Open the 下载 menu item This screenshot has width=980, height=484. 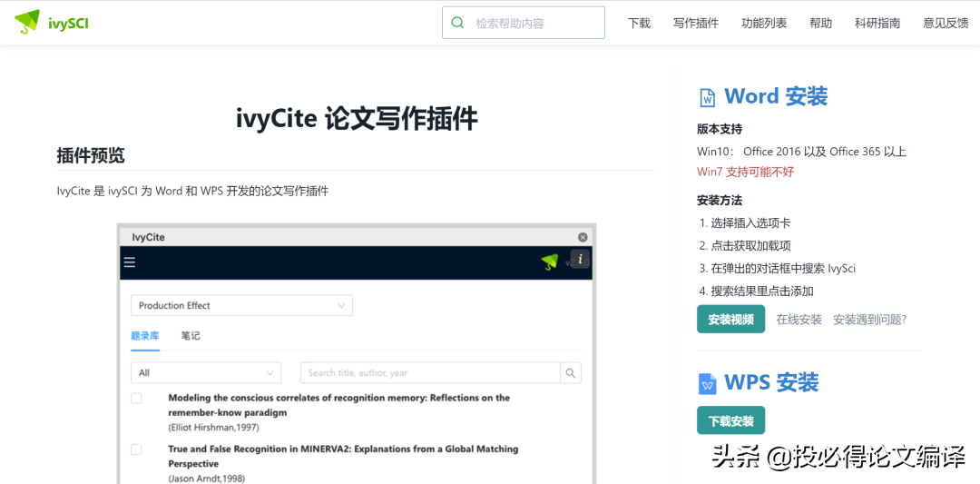639,23
